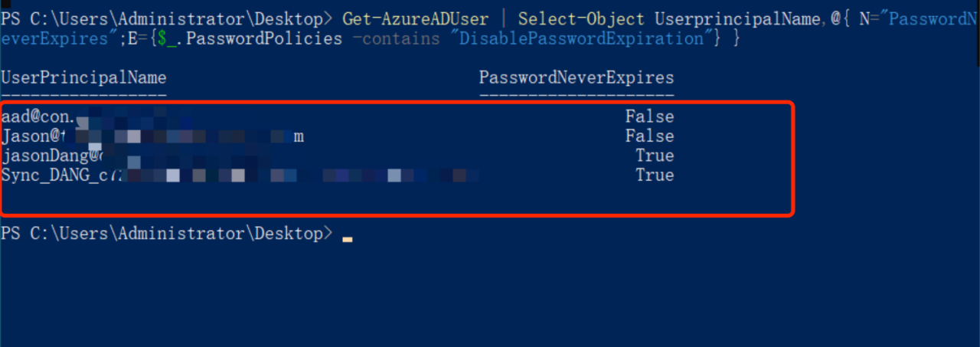
Task: Click the True value for Sync_DANG
Action: [655, 175]
